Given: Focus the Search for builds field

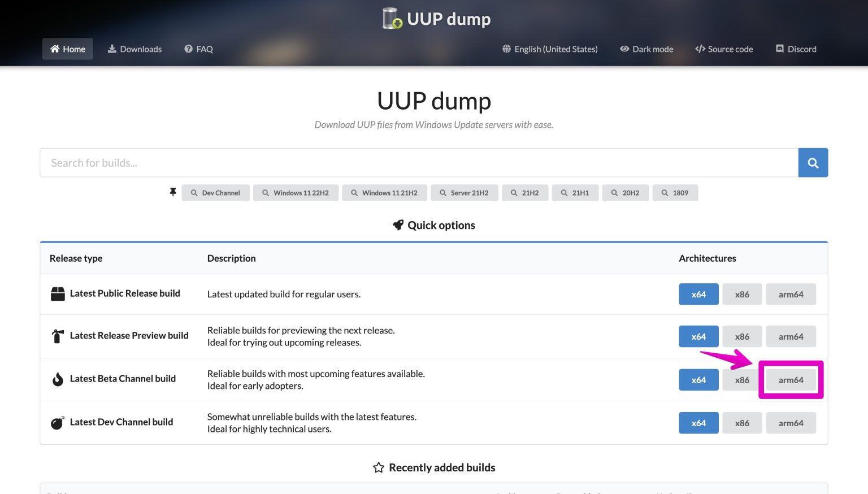Looking at the screenshot, I should coord(418,163).
